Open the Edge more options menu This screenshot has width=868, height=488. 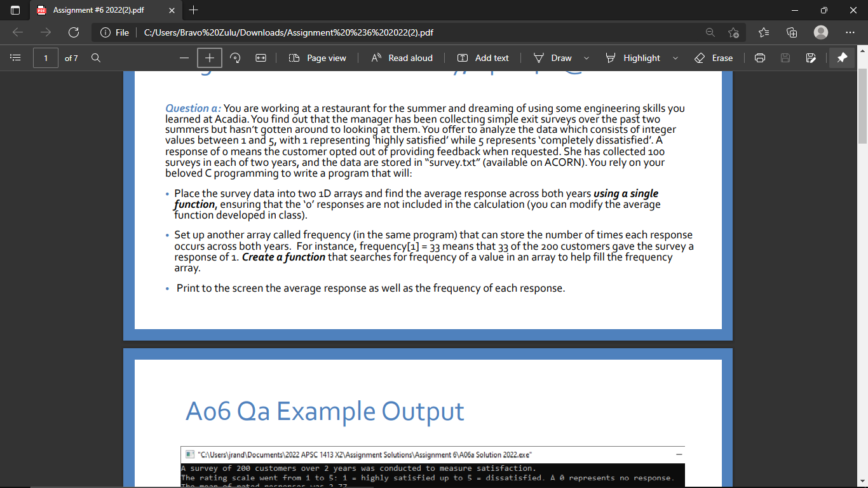850,32
